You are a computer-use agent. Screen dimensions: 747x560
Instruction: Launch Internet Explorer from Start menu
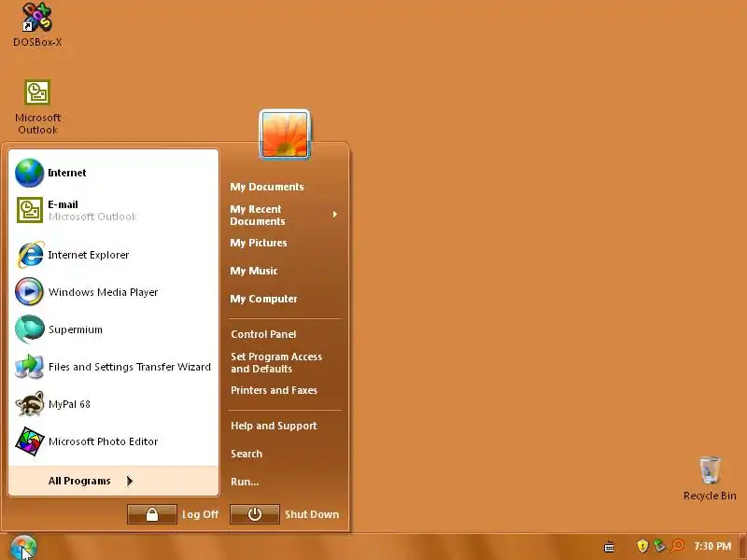[113, 255]
